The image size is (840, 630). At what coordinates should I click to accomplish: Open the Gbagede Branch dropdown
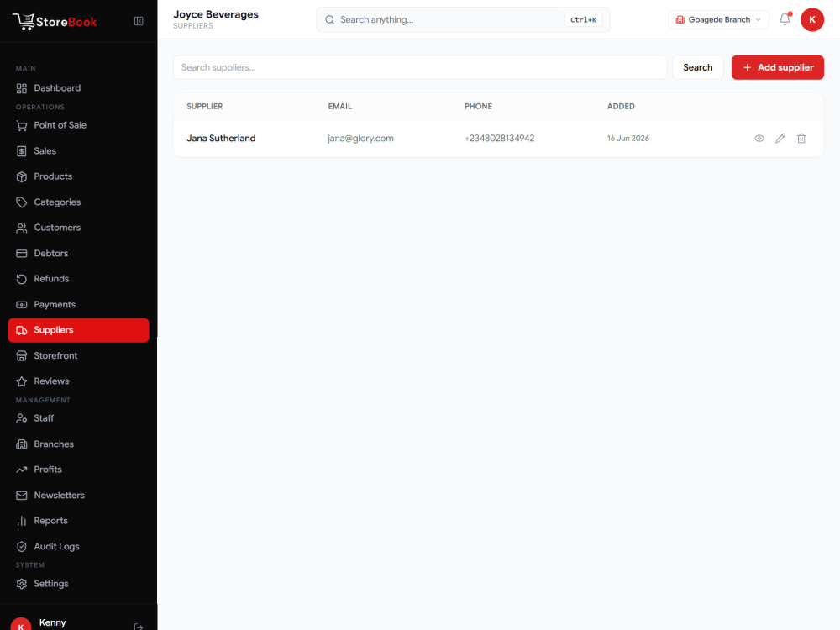click(718, 20)
